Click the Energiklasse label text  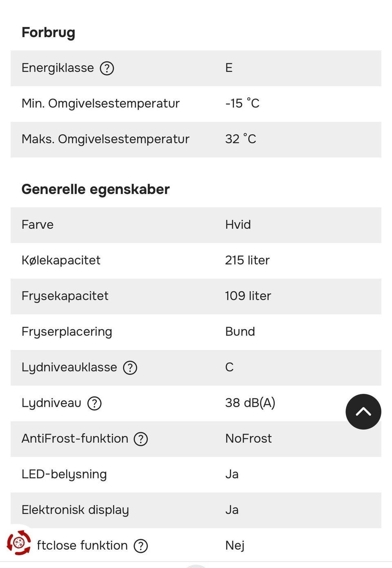[58, 68]
